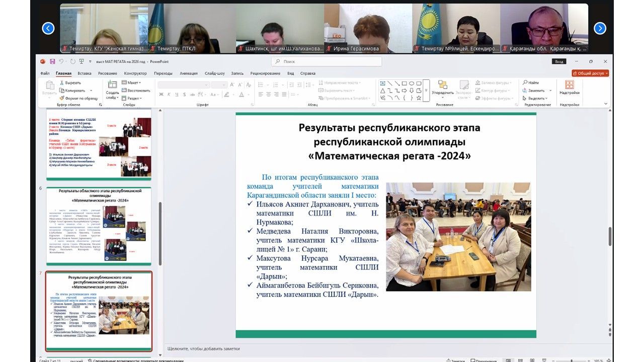Image resolution: width=644 pixels, height=362 pixels.
Task: Click the Find (Найти) magnifier button
Action: coord(530,82)
